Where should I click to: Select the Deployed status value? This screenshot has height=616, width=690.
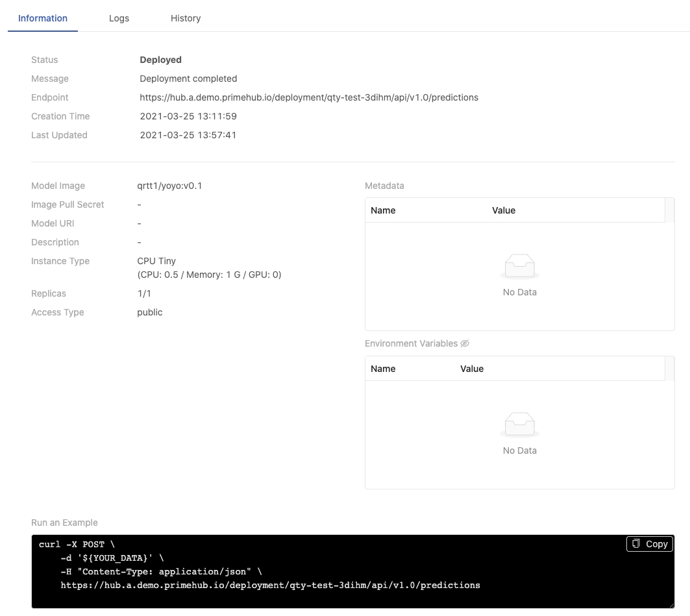tap(160, 60)
